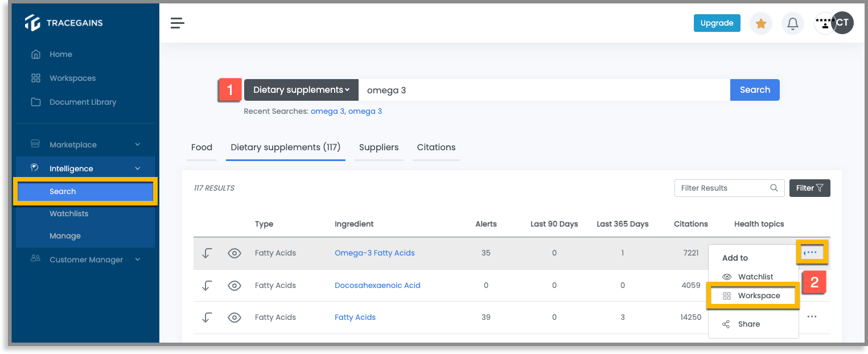Expand the Omega-3 Fatty Acids row arrow
Viewport: 868px width, 354px height.
(x=207, y=253)
